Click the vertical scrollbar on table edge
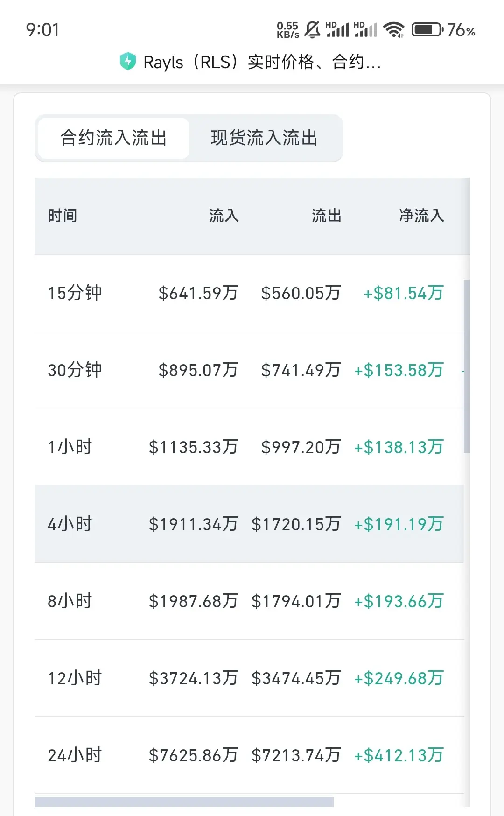The image size is (504, 816). pos(467,366)
